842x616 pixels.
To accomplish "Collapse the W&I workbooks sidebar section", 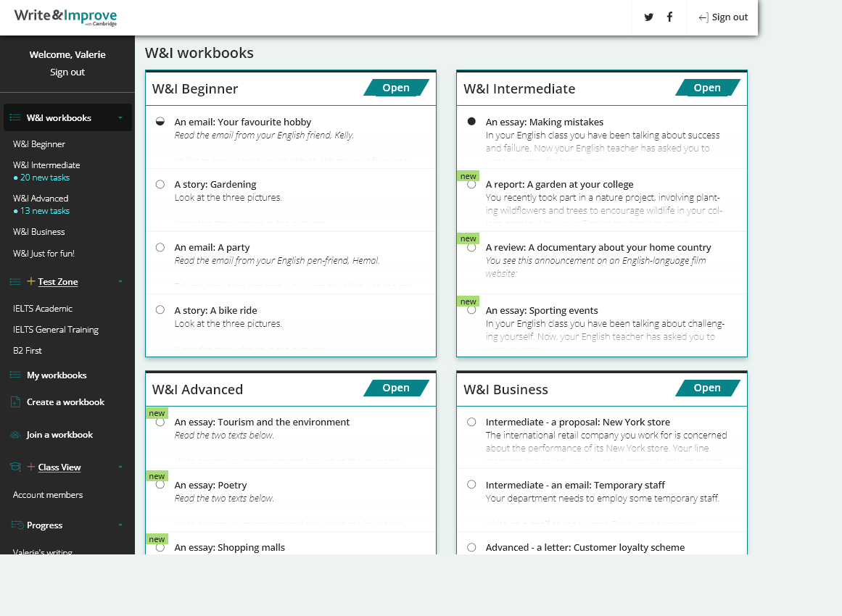I will pyautogui.click(x=120, y=118).
